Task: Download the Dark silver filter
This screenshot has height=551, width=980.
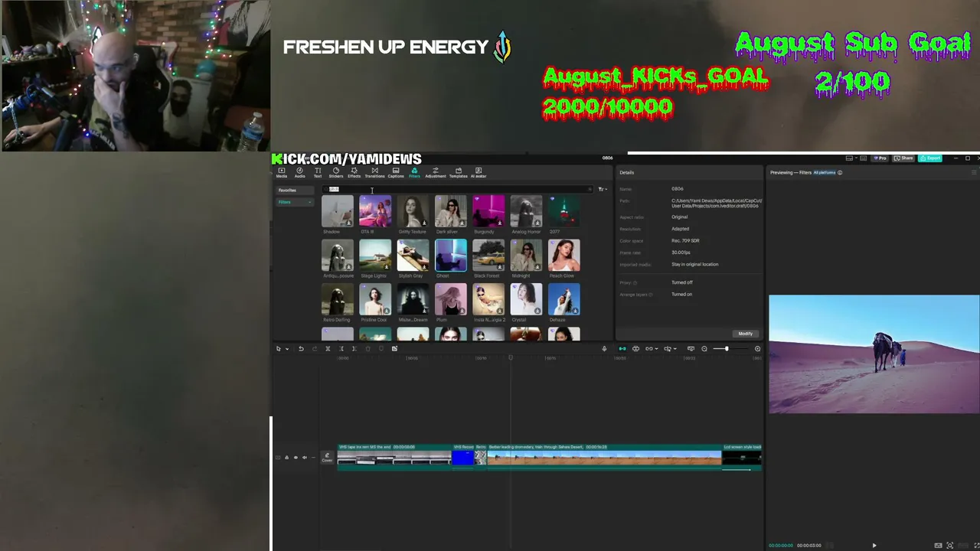Action: point(462,223)
